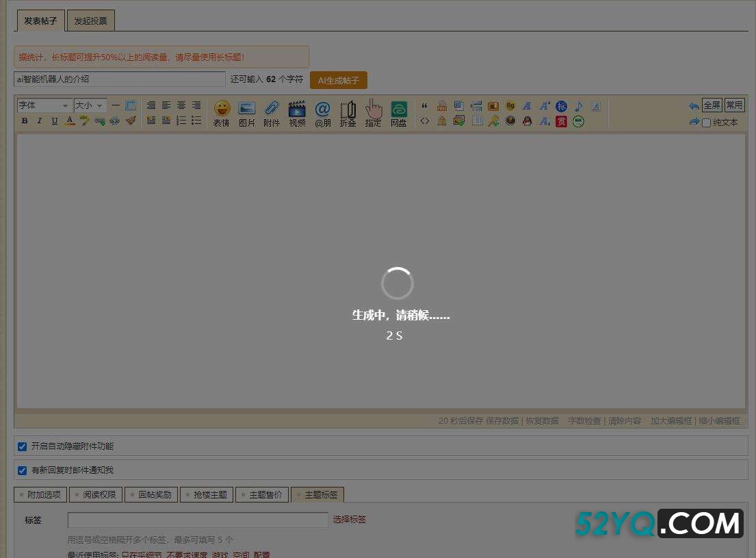Image resolution: width=756 pixels, height=558 pixels.
Task: Click the music note audio icon
Action: click(579, 105)
